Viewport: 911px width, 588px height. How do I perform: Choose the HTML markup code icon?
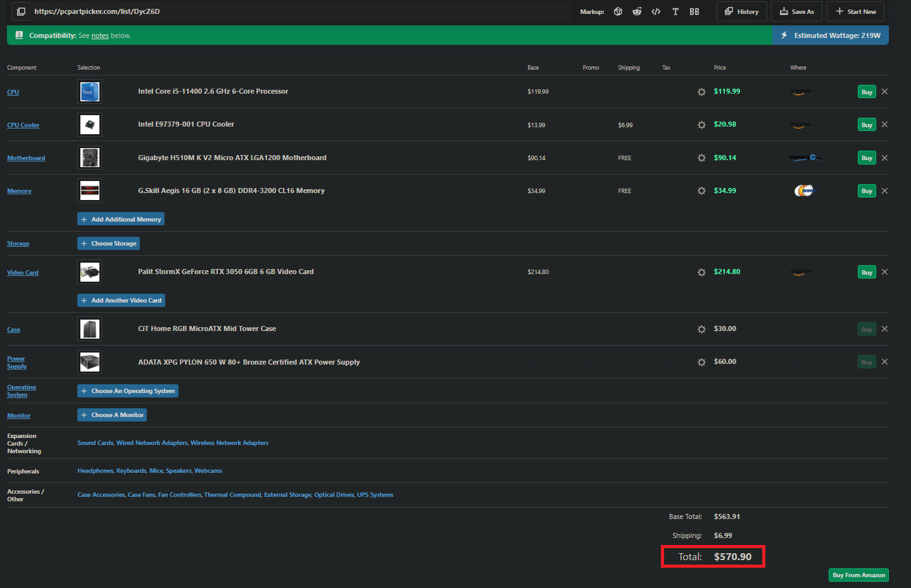656,11
